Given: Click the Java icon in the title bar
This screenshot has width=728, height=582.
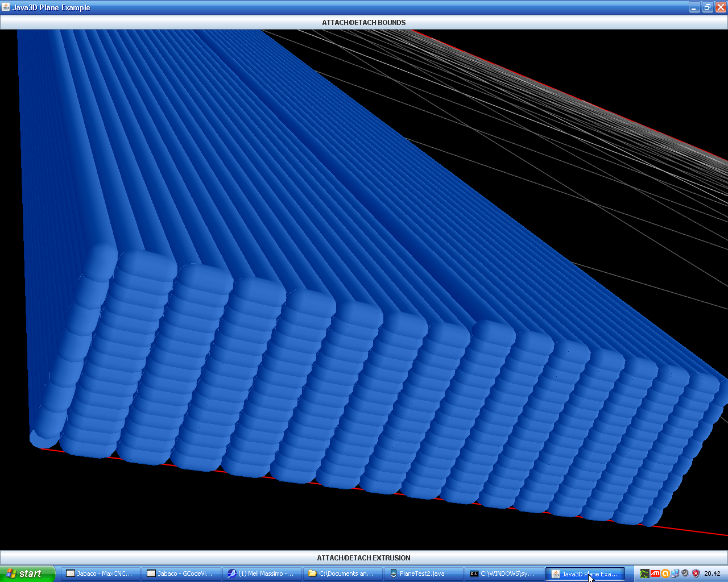Looking at the screenshot, I should (6, 7).
